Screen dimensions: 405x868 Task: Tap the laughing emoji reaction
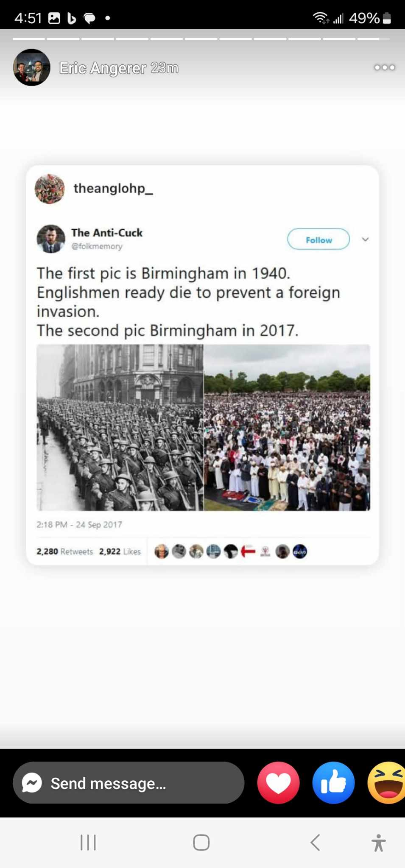pos(387,782)
